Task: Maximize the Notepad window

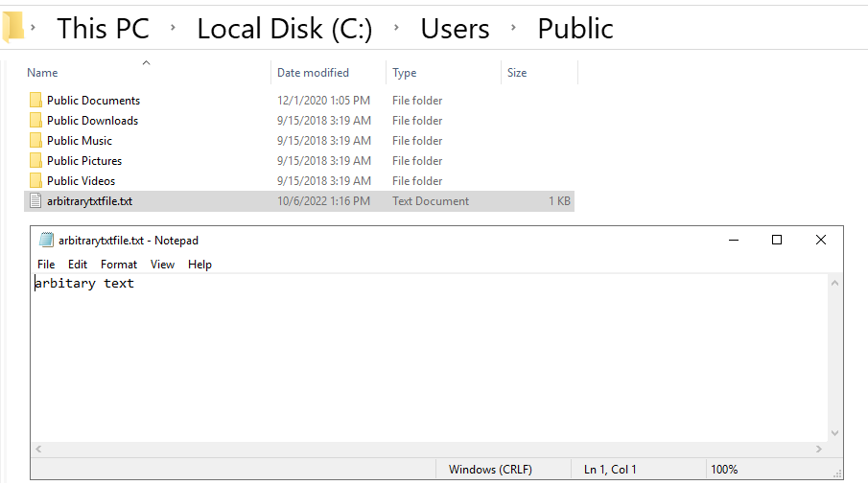Action: [777, 240]
